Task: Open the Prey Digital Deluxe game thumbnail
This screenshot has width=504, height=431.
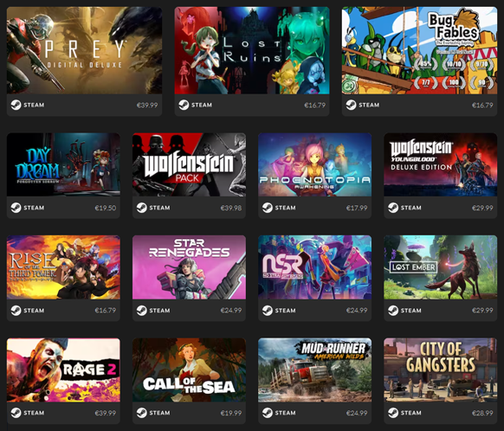Action: click(84, 50)
